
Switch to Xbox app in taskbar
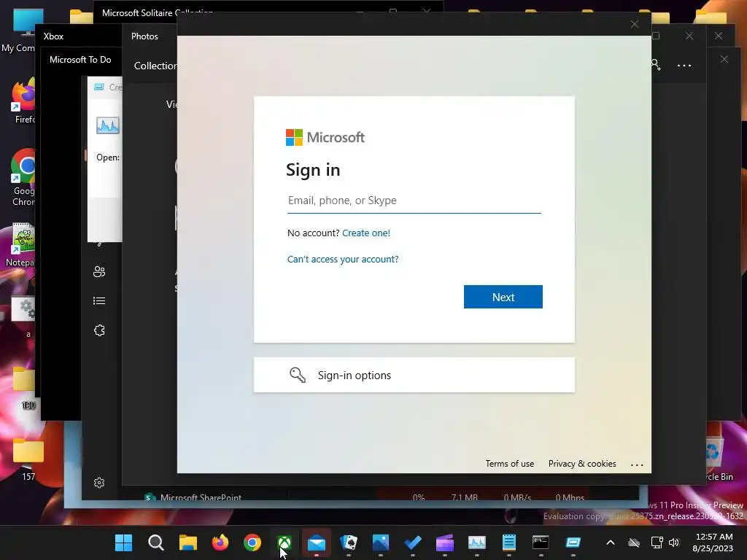(285, 542)
